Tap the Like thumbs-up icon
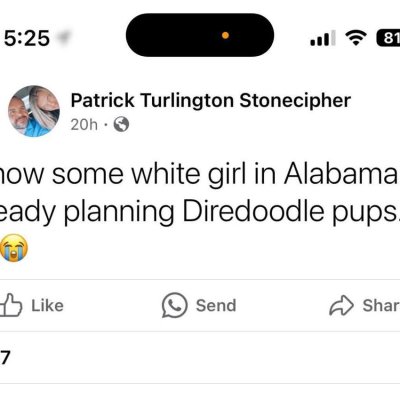Image resolution: width=400 pixels, height=400 pixels. (11, 305)
